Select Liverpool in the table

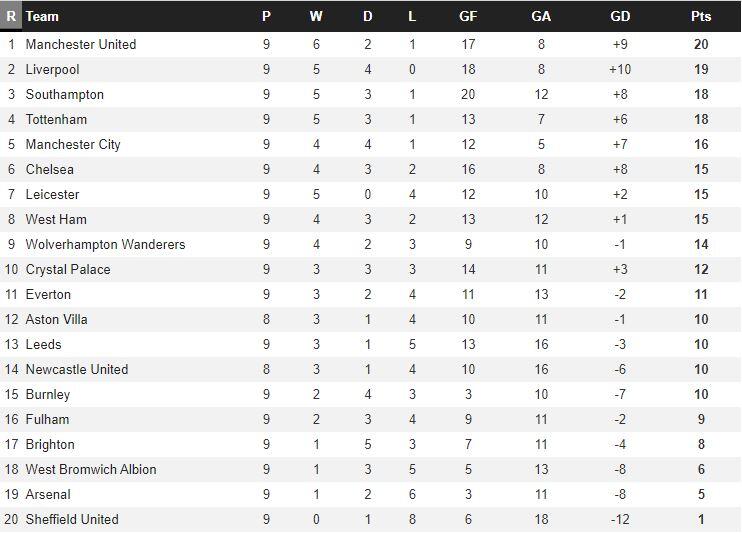[x=52, y=69]
